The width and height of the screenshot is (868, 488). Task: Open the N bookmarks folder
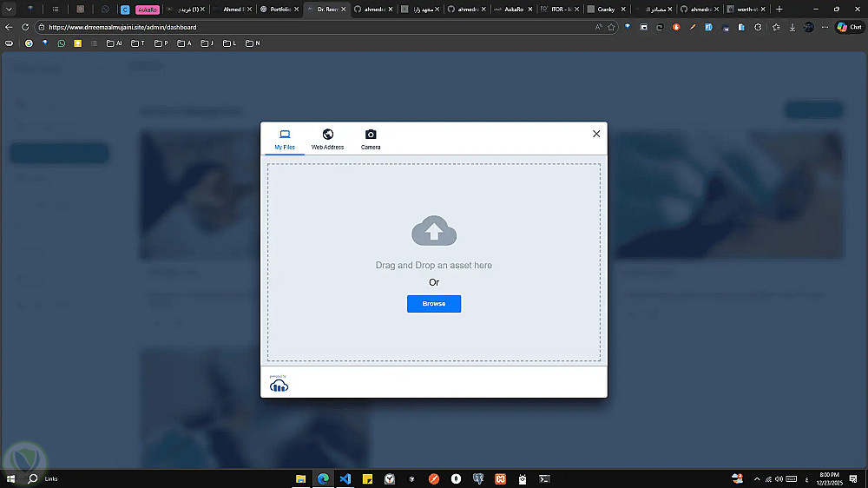tap(253, 43)
